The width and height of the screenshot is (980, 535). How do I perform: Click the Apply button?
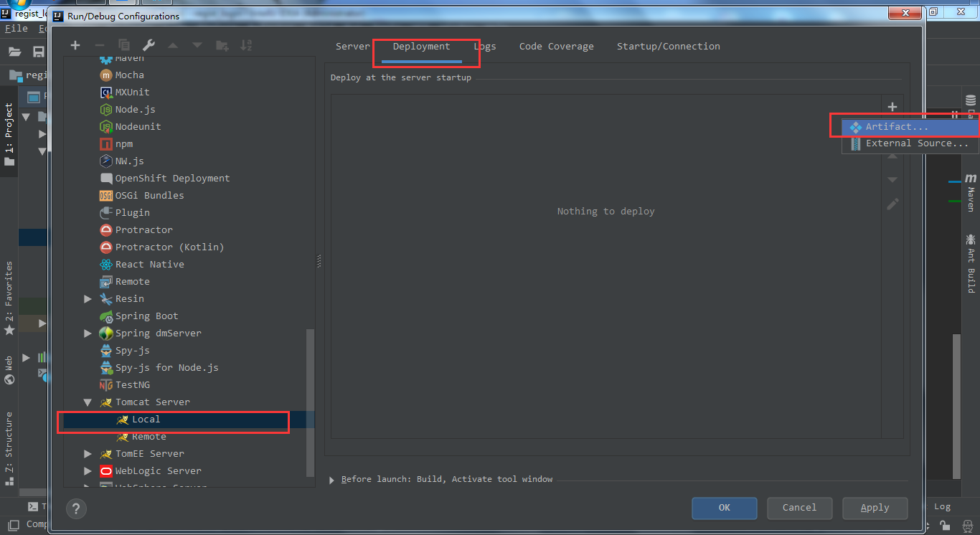pos(875,508)
